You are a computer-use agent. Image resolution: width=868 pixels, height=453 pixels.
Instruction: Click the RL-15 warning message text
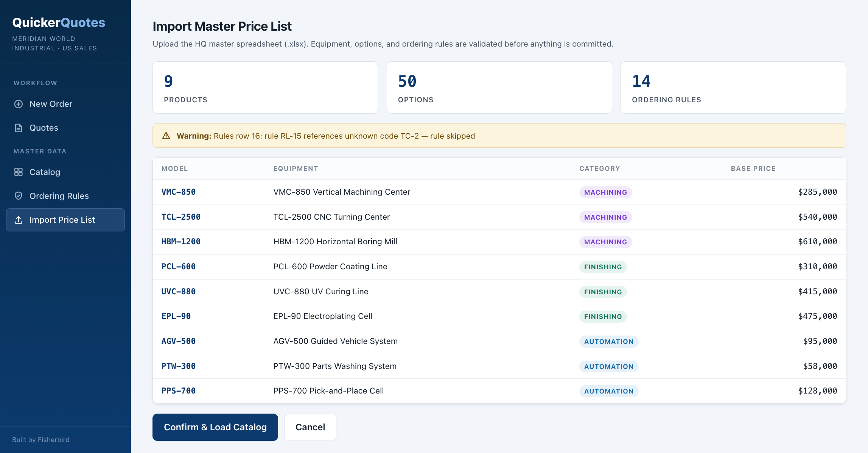click(x=326, y=136)
